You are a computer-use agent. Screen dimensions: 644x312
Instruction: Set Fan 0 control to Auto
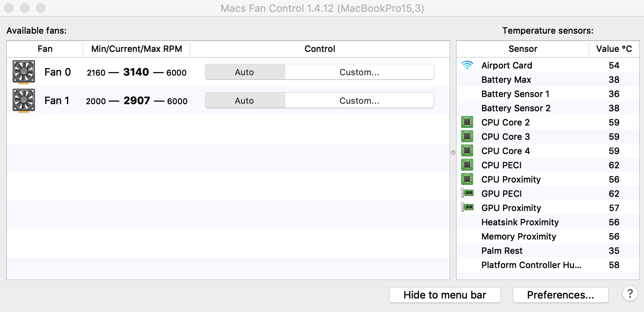click(245, 72)
